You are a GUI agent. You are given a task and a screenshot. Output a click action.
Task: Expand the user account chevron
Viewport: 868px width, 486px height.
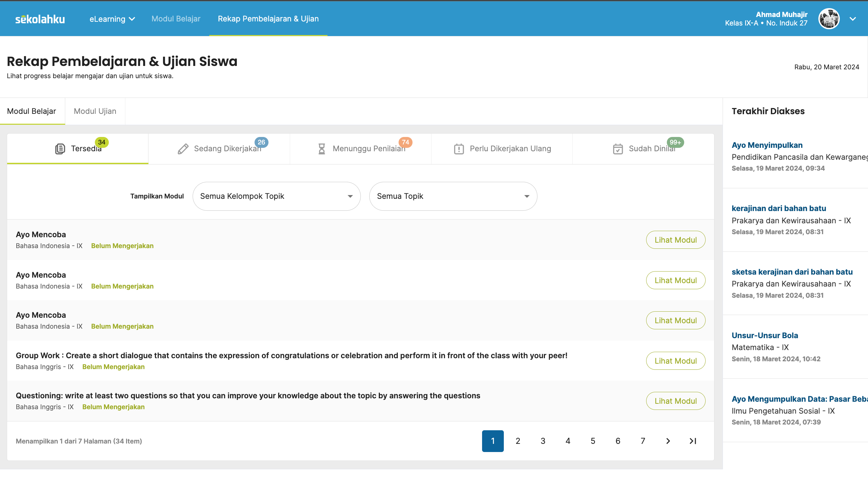coord(852,19)
